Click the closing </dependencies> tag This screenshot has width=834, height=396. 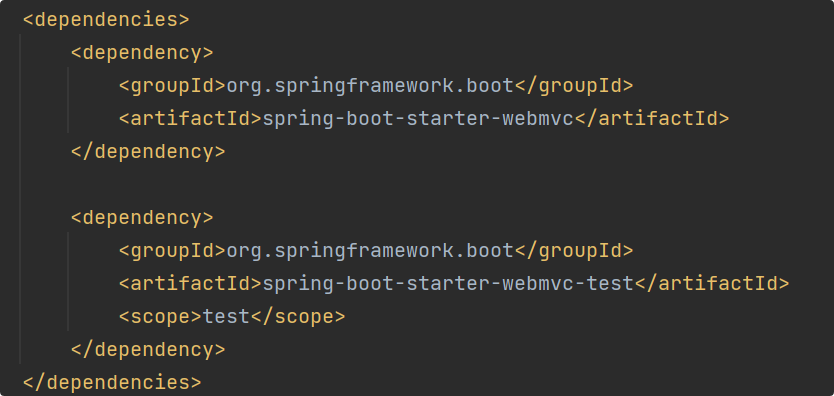point(112,382)
